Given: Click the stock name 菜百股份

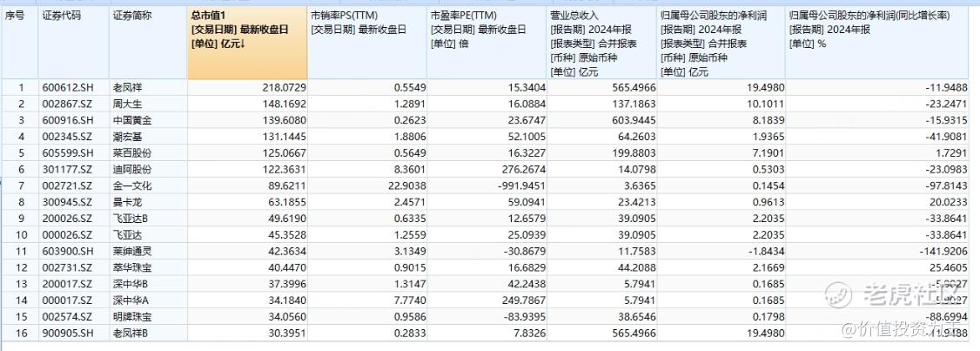Looking at the screenshot, I should 132,152.
